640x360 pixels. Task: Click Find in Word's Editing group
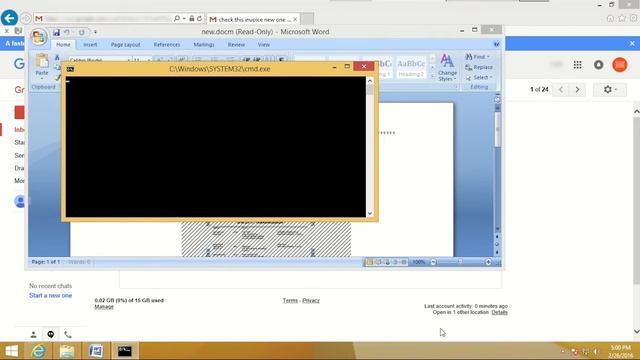tap(478, 57)
